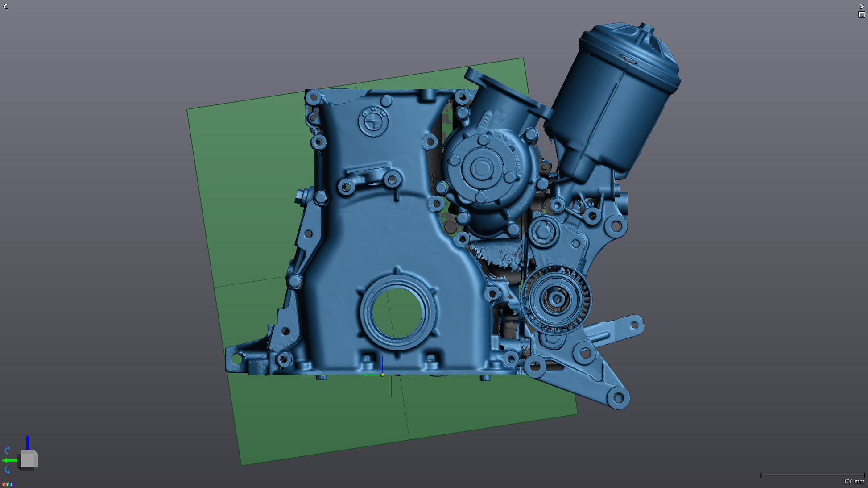Click the 100 mm scale label
This screenshot has width=868, height=488.
point(854,481)
